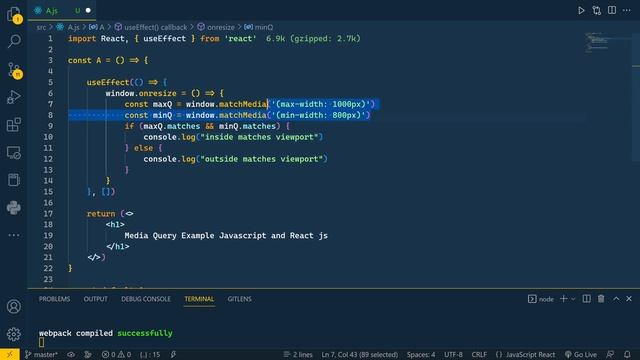Click the eye icon in the status bar

(x=71, y=354)
